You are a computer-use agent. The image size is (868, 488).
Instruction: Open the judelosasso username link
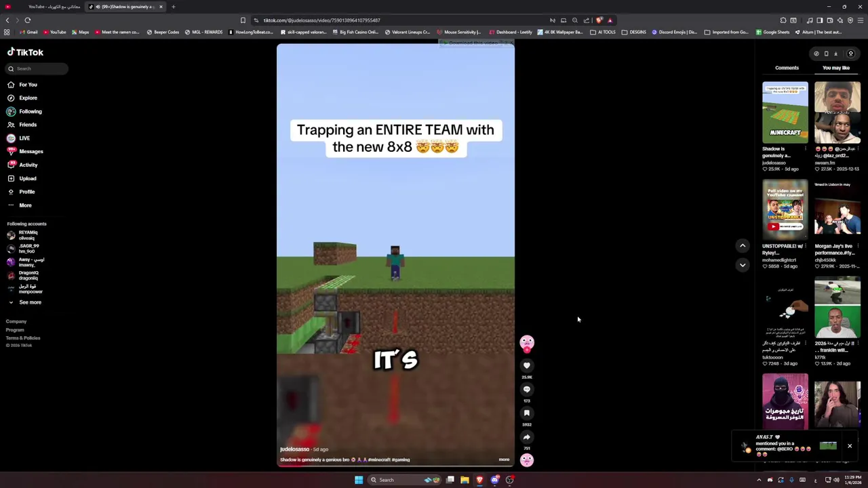(294, 449)
